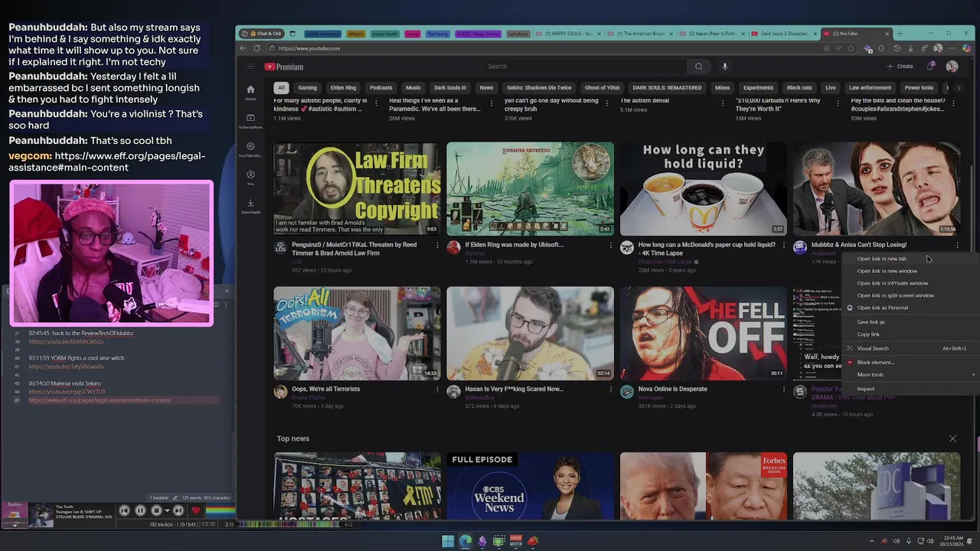Open more options for Nova Online video
The image size is (980, 551).
[783, 389]
